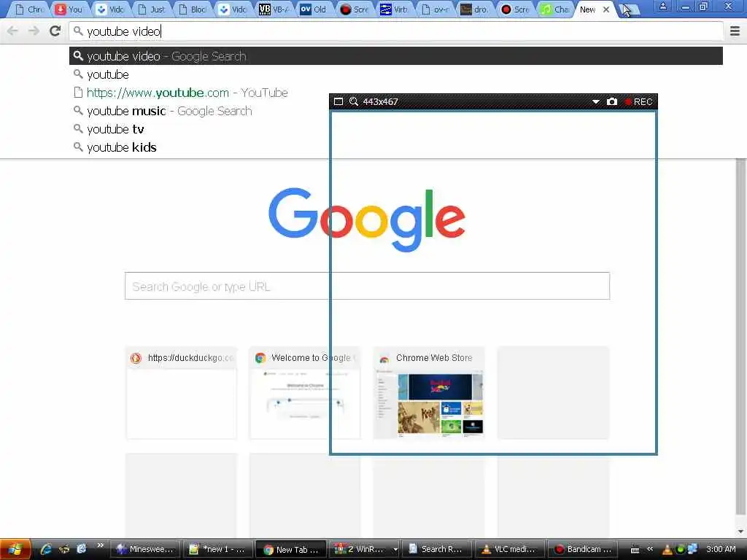Switch to the 'Chro' first tab
This screenshot has height=560, width=747.
pyautogui.click(x=29, y=9)
